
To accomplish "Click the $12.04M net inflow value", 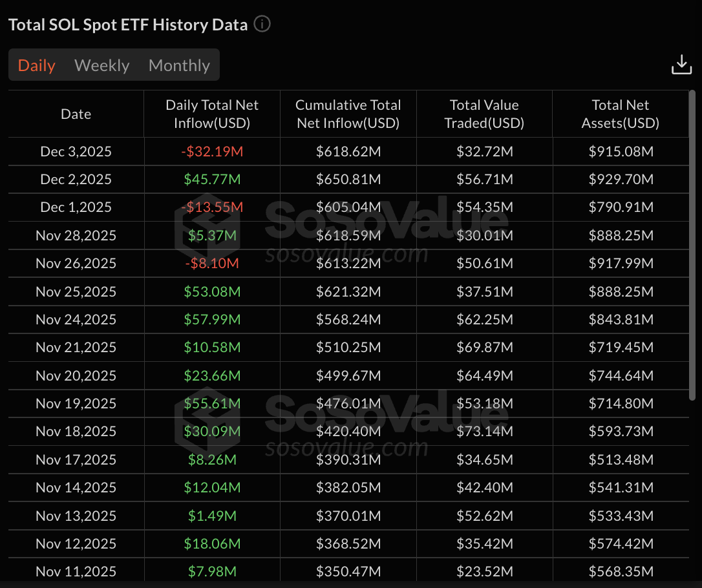I will pos(212,487).
